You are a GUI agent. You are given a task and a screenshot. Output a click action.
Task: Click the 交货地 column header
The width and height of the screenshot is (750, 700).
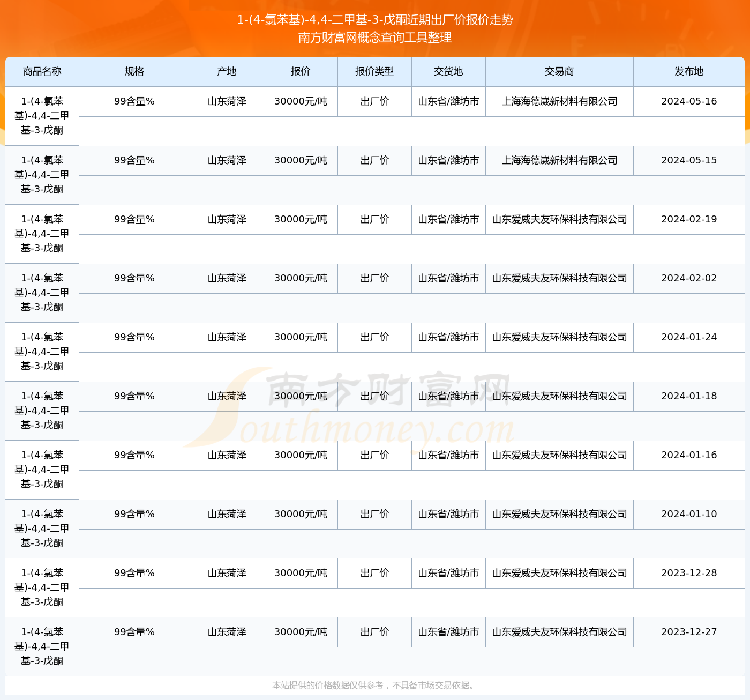point(448,71)
